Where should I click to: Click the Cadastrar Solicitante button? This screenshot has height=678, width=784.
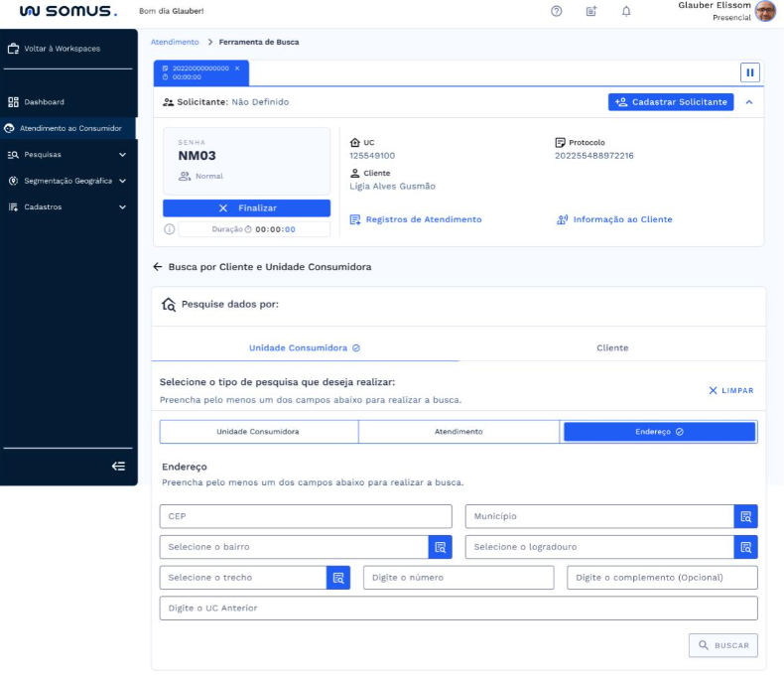coord(671,101)
